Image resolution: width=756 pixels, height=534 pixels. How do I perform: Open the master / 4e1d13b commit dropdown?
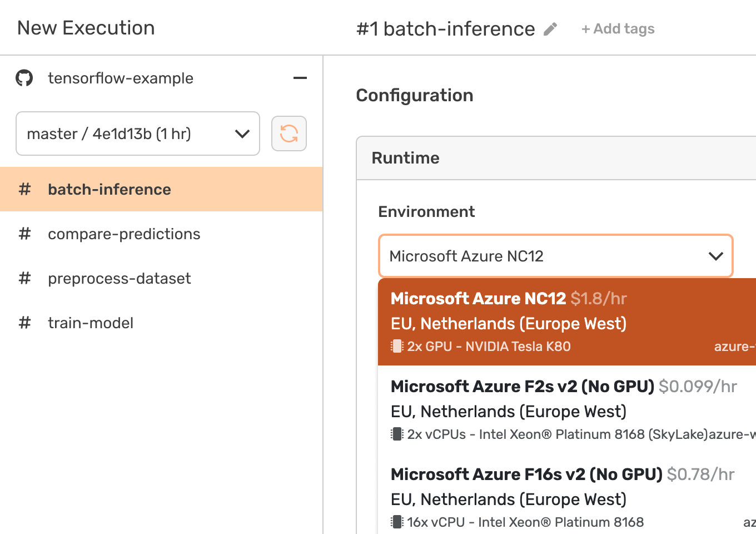click(x=138, y=133)
